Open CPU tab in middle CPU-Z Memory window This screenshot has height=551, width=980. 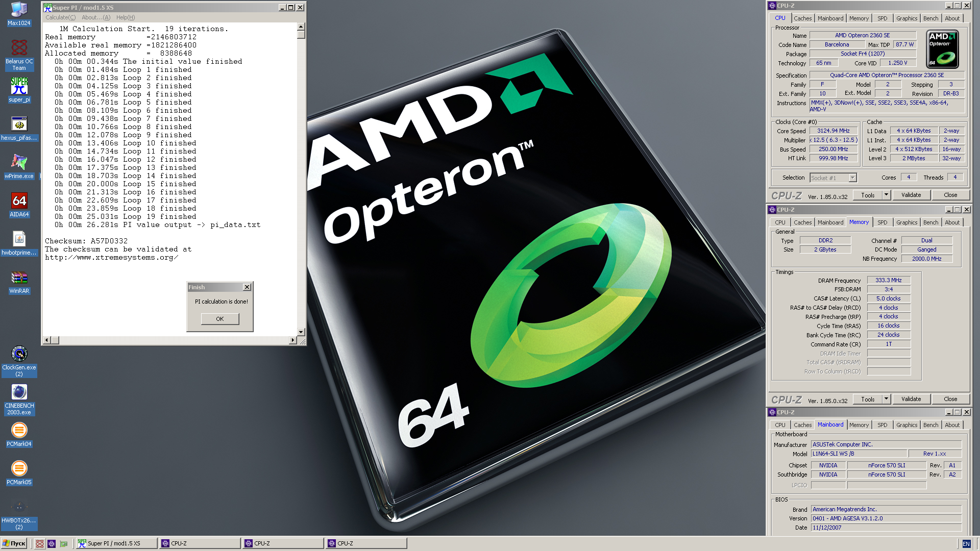point(780,222)
